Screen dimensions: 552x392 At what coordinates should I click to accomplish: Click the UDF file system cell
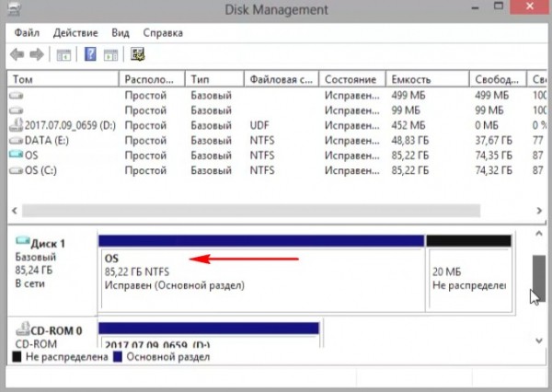[x=259, y=125]
